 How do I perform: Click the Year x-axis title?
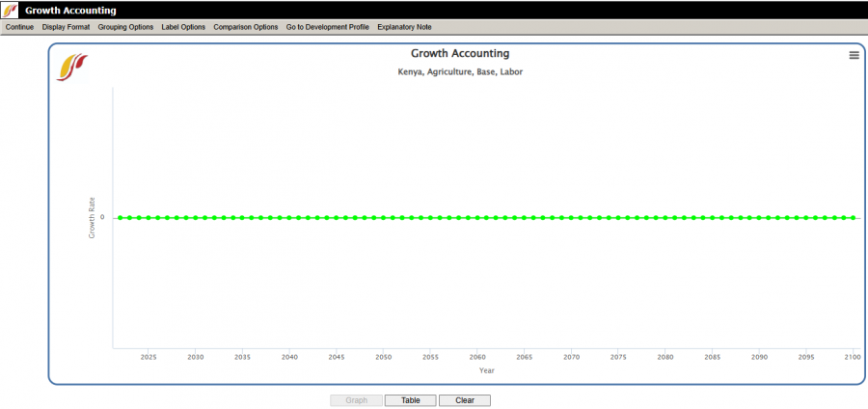[x=487, y=369]
